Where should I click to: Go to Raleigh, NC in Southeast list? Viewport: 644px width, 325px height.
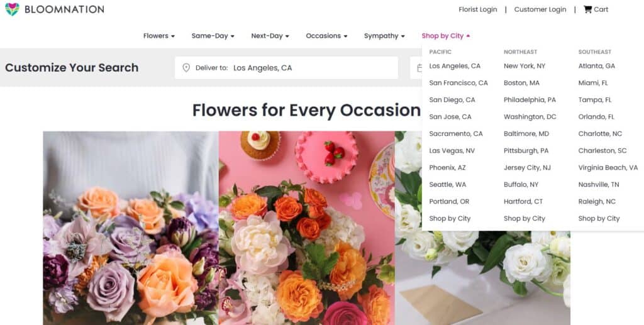point(597,202)
